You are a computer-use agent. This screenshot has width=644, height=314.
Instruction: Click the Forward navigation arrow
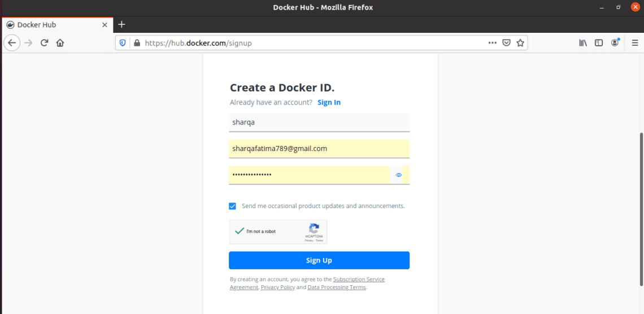click(x=28, y=43)
